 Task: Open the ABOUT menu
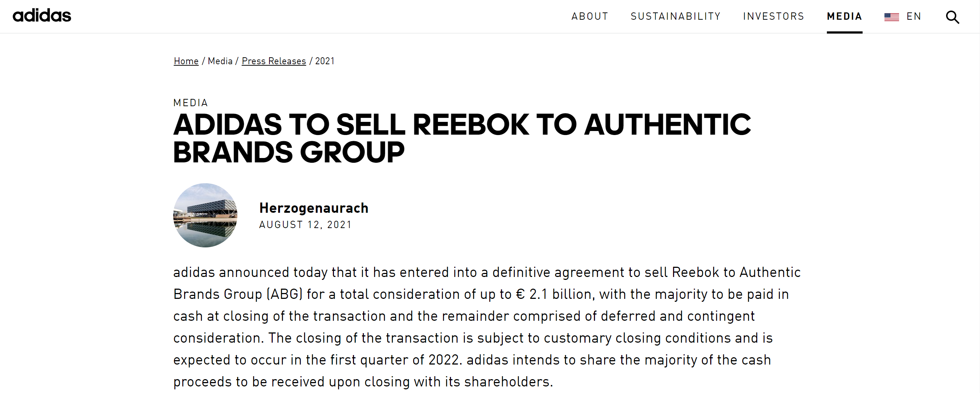[x=590, y=16]
